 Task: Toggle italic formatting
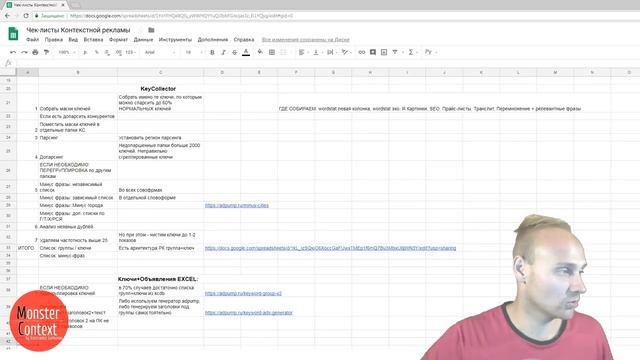pos(223,52)
